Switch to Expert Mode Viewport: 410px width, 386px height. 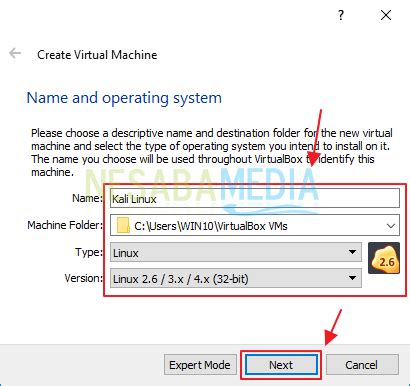click(x=200, y=365)
